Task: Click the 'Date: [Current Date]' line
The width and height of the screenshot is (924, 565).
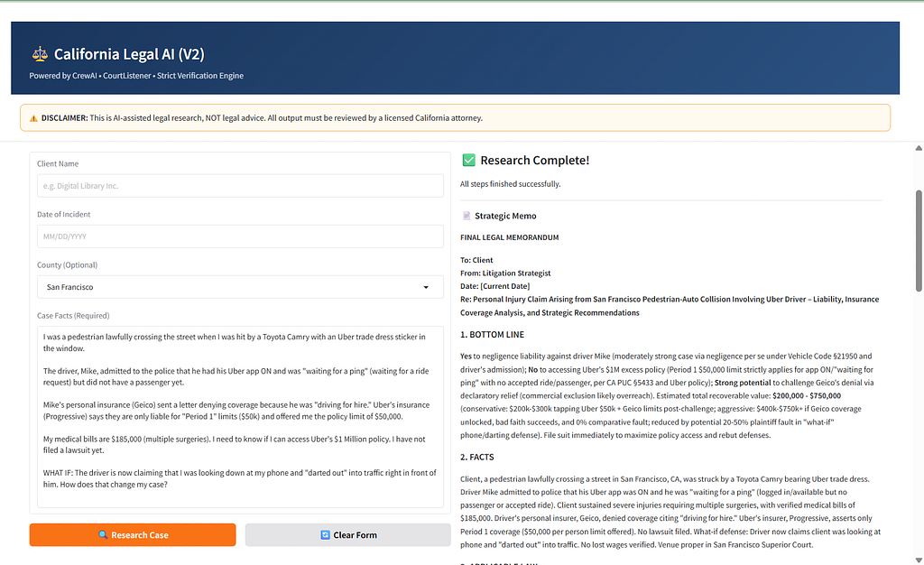Action: 495,286
